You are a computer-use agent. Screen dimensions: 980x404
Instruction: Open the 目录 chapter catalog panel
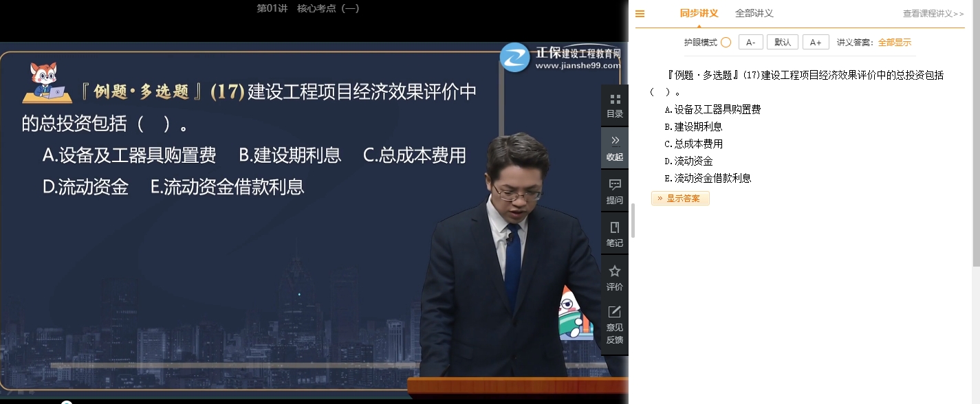point(614,104)
